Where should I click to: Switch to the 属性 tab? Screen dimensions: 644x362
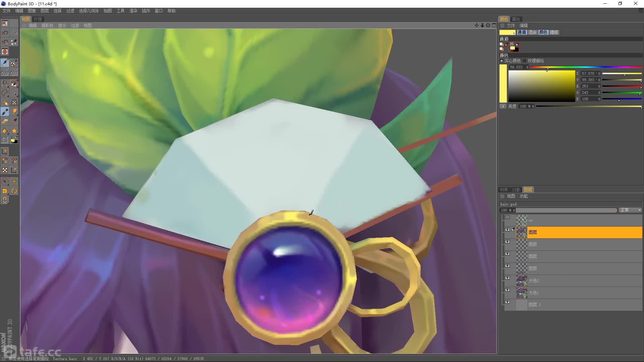click(516, 19)
